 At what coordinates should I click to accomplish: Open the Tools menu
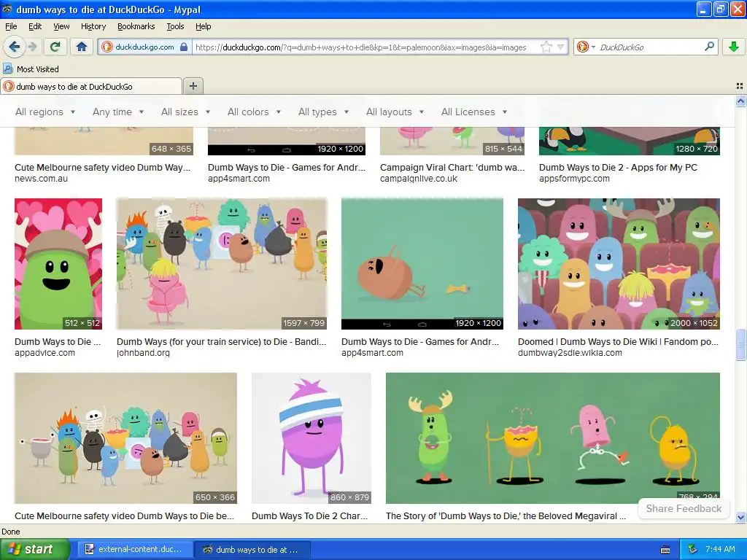tap(175, 26)
